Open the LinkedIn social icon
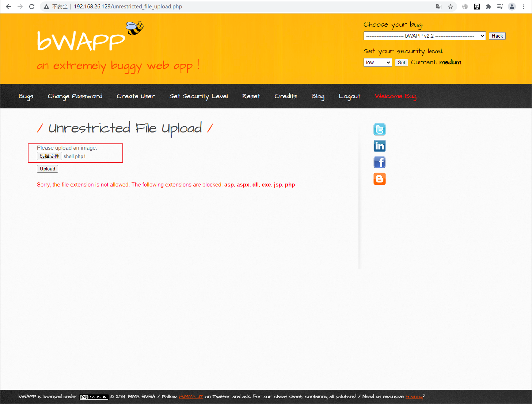This screenshot has height=404, width=532. [x=380, y=146]
